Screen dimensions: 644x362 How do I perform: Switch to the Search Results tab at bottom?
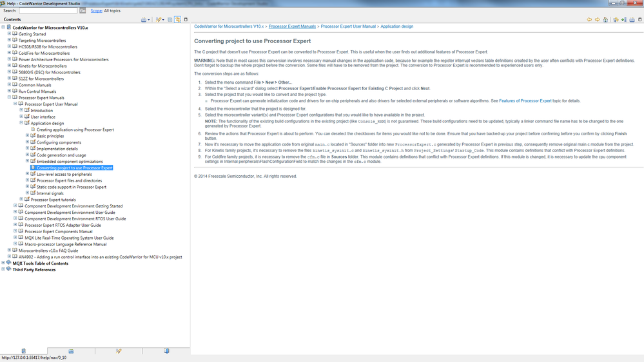(x=119, y=351)
